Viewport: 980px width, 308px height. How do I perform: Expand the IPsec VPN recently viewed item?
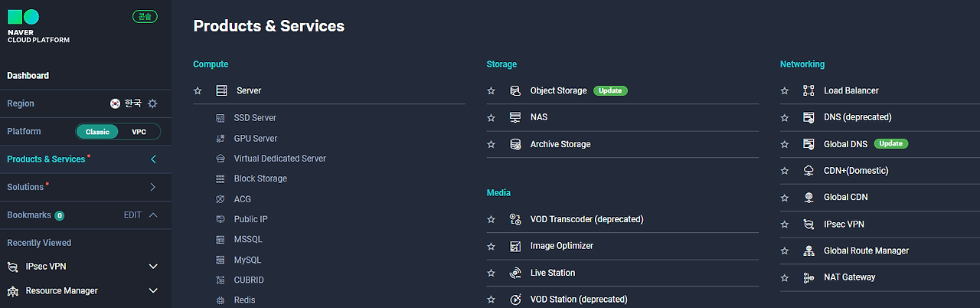(153, 267)
